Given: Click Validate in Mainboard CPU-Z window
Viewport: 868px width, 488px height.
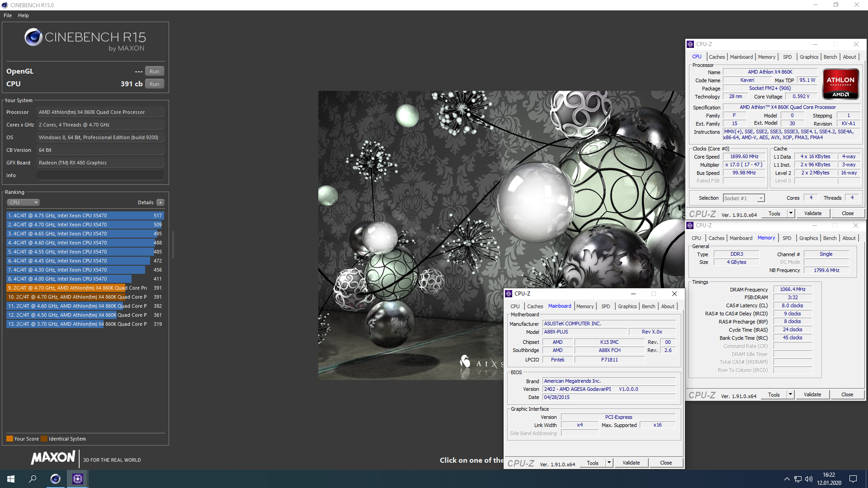Looking at the screenshot, I should pyautogui.click(x=631, y=463).
